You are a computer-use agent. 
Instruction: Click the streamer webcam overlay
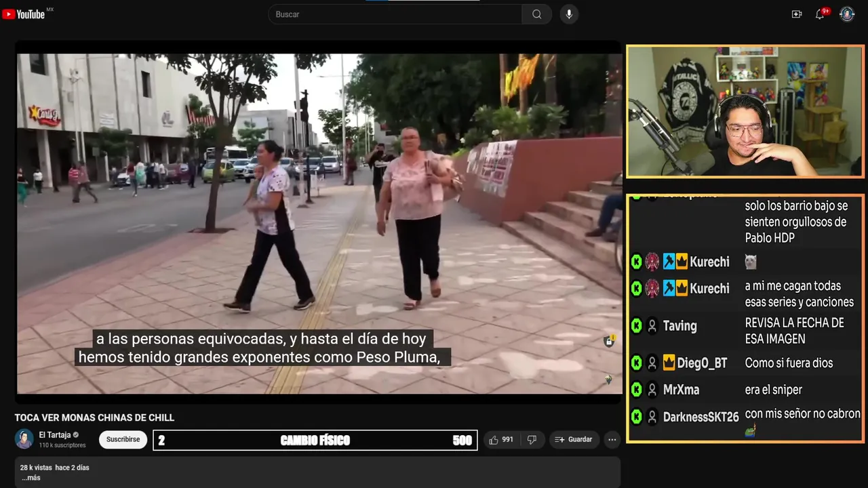point(745,112)
